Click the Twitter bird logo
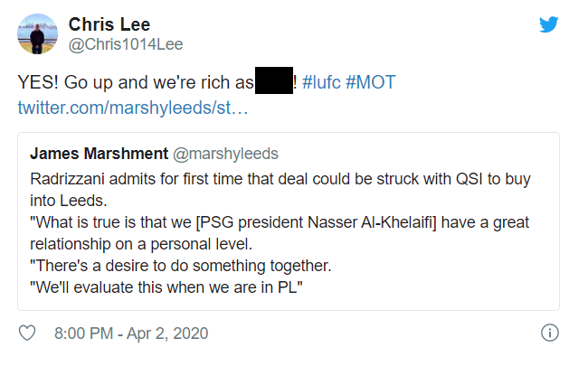This screenshot has height=376, width=588. point(549,25)
